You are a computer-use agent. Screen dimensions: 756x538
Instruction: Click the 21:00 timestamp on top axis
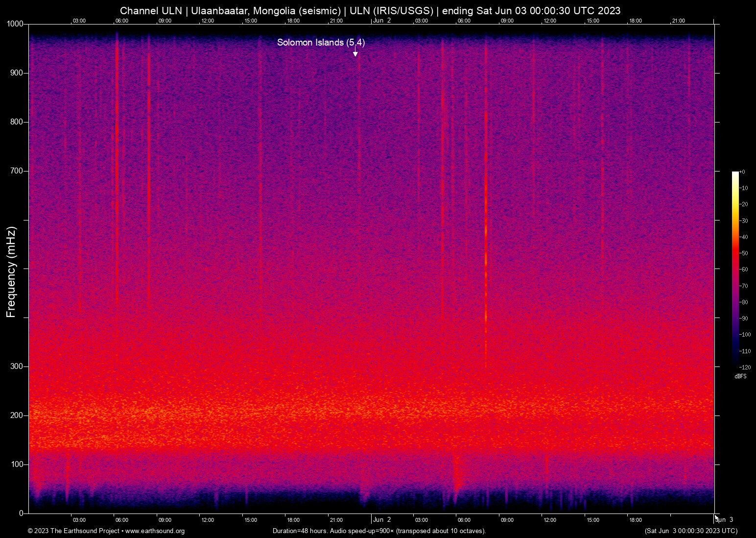click(x=336, y=21)
